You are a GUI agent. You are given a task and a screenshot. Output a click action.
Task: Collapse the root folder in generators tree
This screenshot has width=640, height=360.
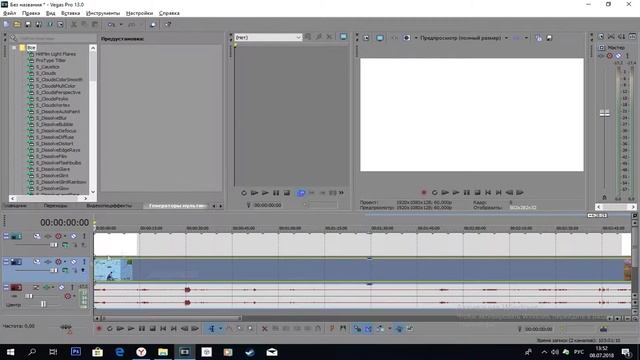(14, 48)
